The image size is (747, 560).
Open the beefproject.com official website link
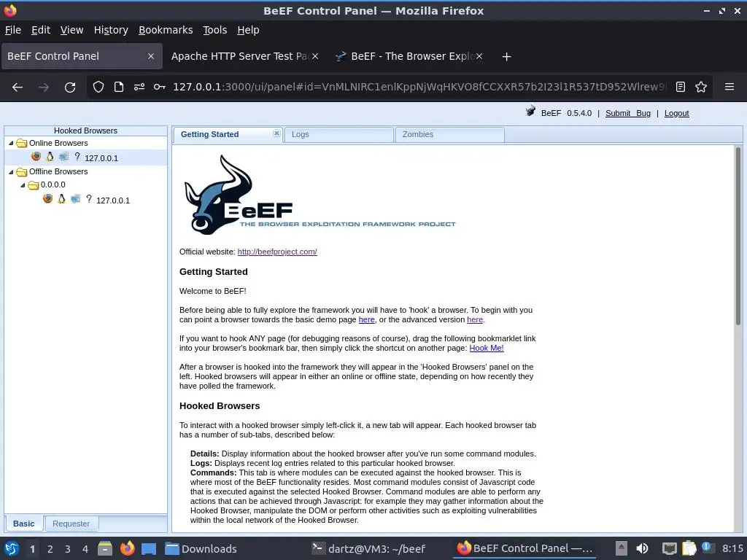pyautogui.click(x=277, y=252)
